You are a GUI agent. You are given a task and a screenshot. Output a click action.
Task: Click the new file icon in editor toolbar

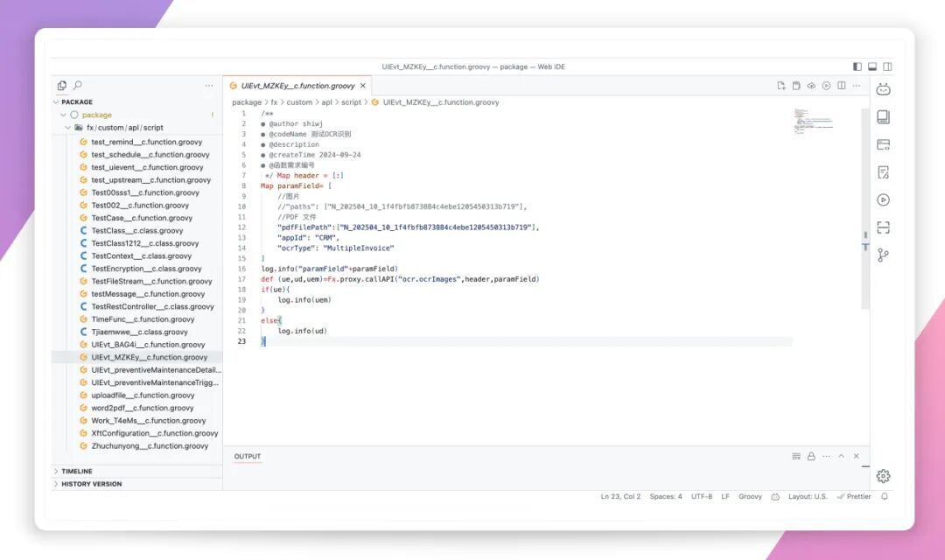pyautogui.click(x=781, y=86)
